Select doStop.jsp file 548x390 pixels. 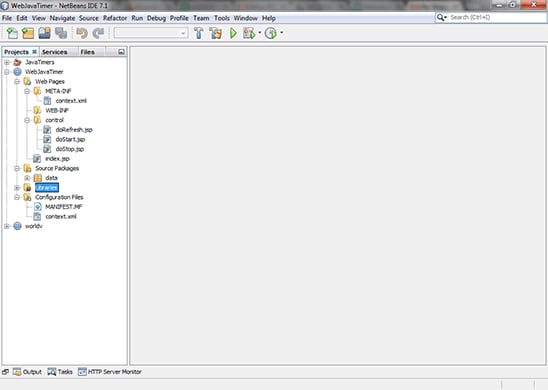coord(70,149)
